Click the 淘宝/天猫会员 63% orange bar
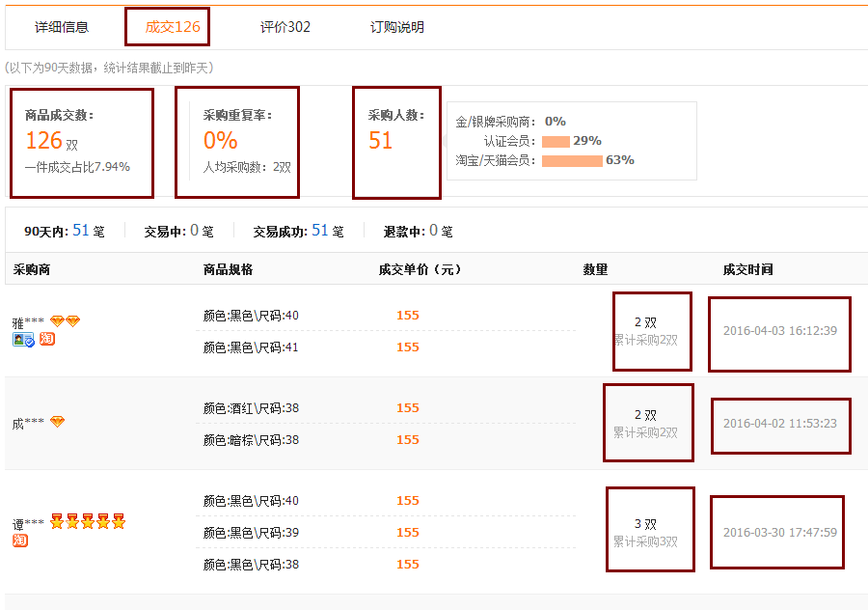 (x=572, y=160)
